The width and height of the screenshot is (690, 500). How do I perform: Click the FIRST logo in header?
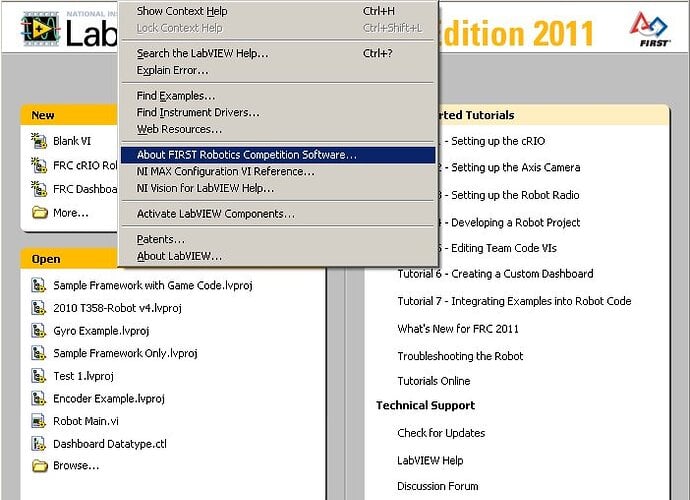pyautogui.click(x=650, y=29)
